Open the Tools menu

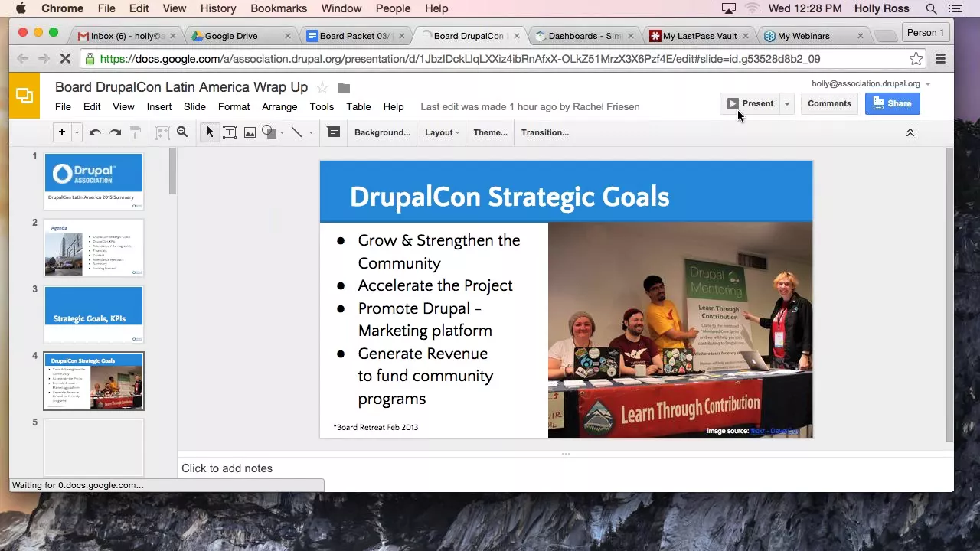(x=322, y=106)
